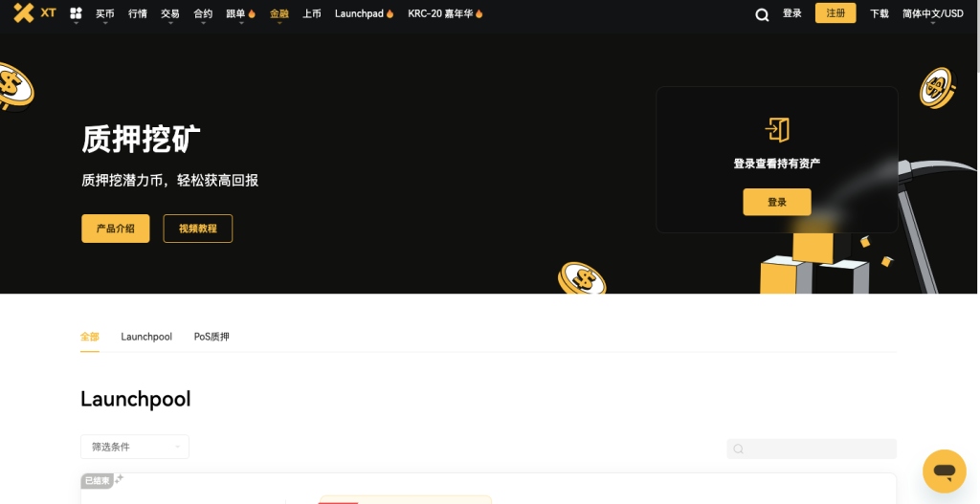Expand the 买币 dropdown menu
This screenshot has height=504, width=980.
point(105,15)
